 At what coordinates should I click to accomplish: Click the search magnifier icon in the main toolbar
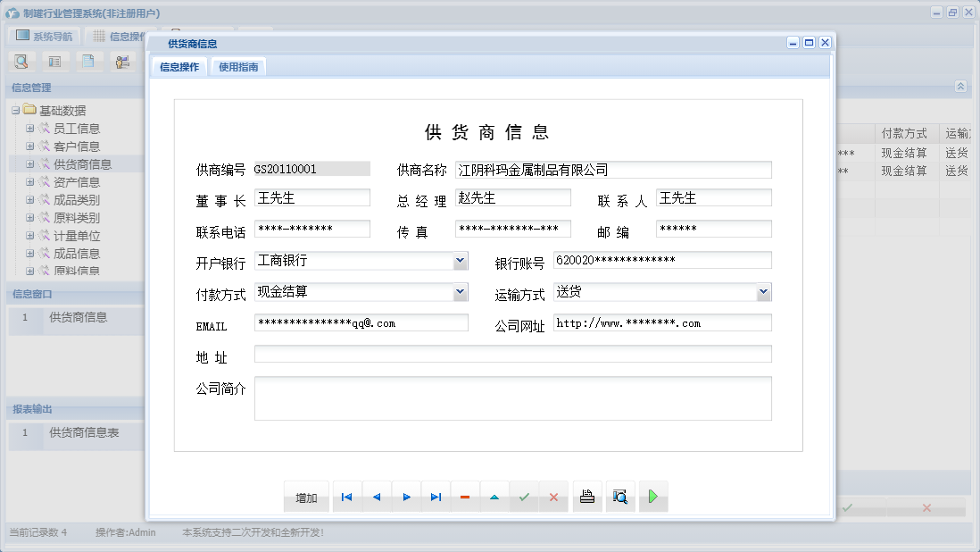(x=21, y=62)
